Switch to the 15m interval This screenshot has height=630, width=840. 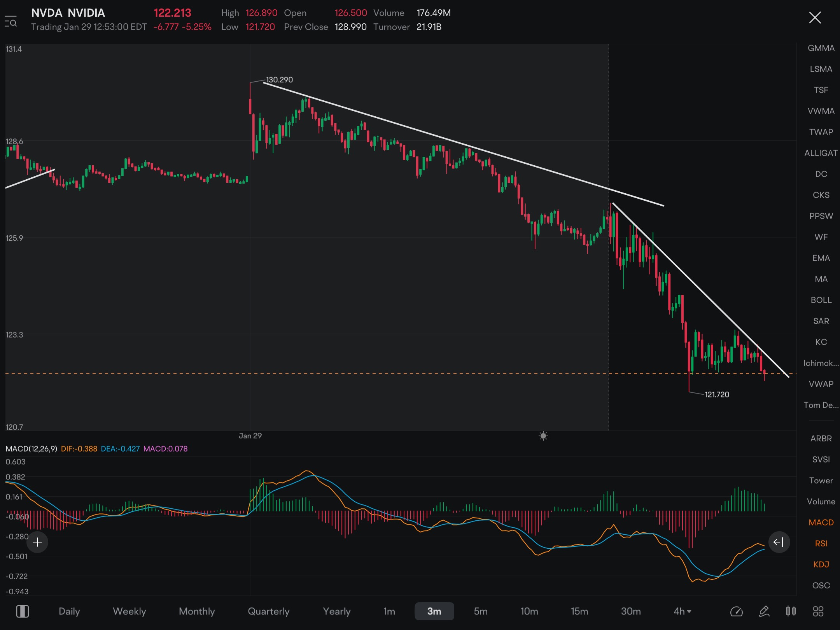tap(579, 611)
